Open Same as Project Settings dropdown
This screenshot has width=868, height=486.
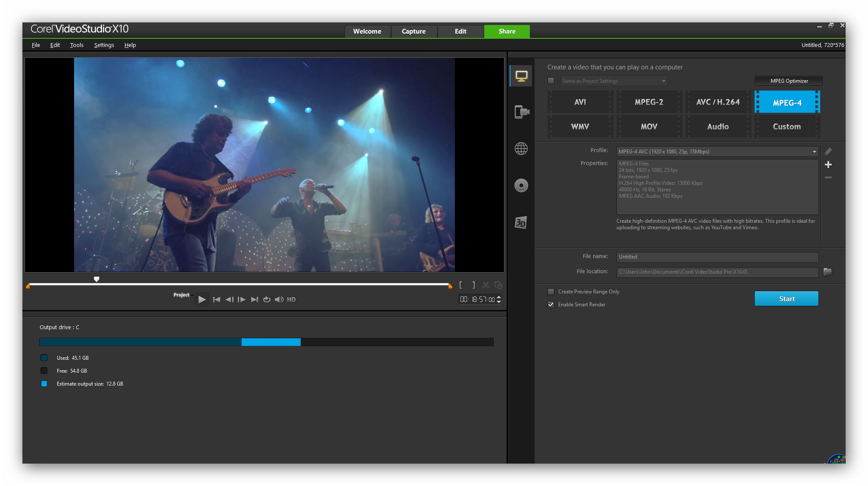coord(663,81)
